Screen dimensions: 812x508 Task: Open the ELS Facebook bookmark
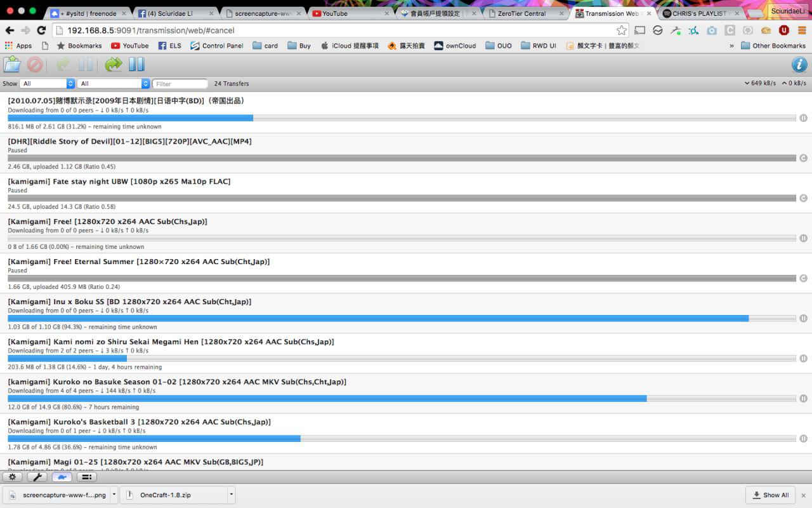click(170, 46)
